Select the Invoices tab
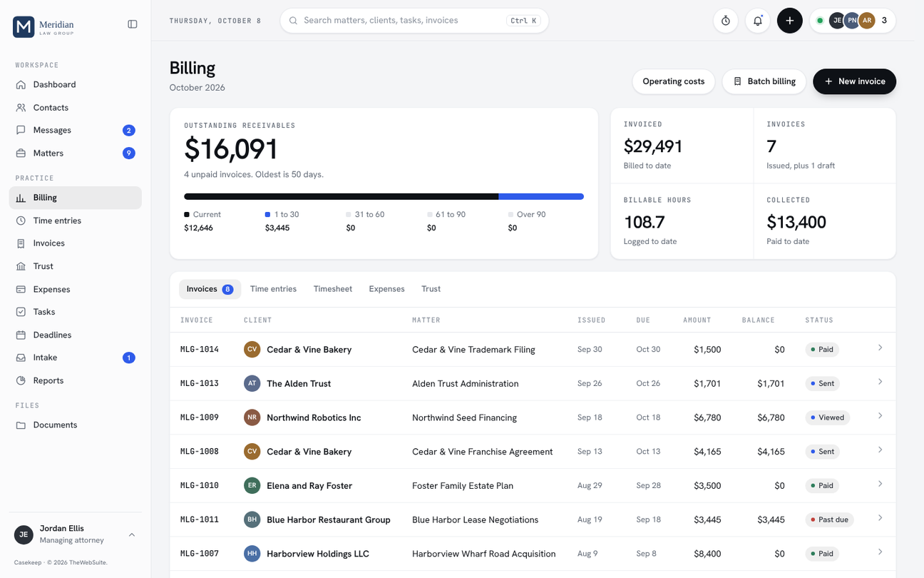 pyautogui.click(x=210, y=289)
